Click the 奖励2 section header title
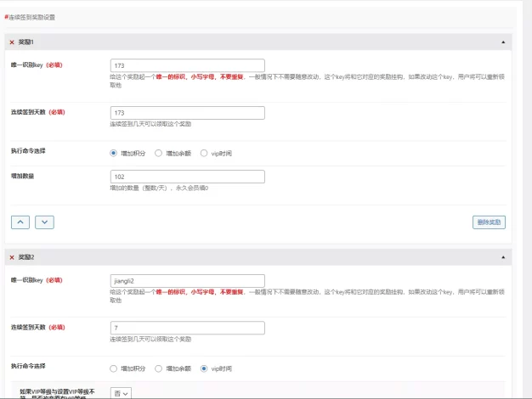 [26, 256]
